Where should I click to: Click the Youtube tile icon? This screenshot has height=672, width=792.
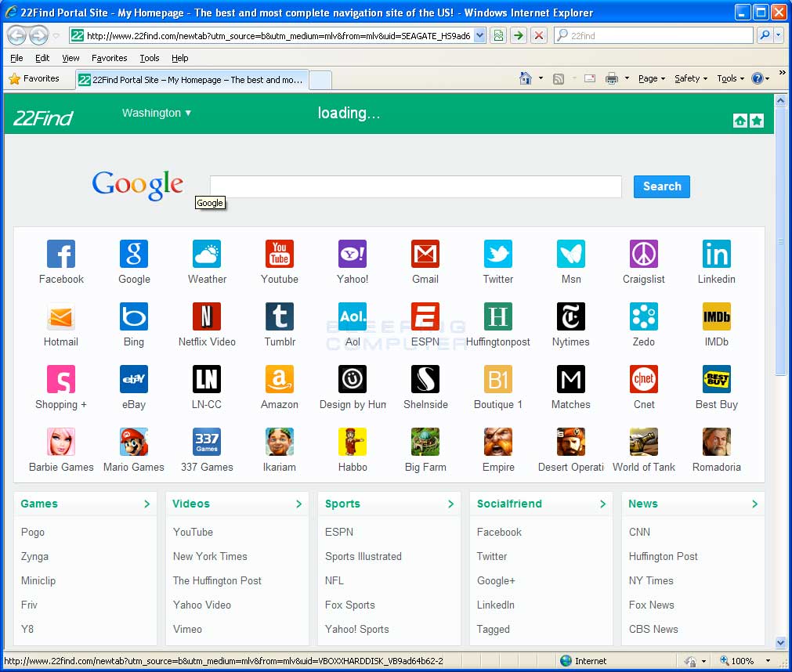[x=280, y=254]
